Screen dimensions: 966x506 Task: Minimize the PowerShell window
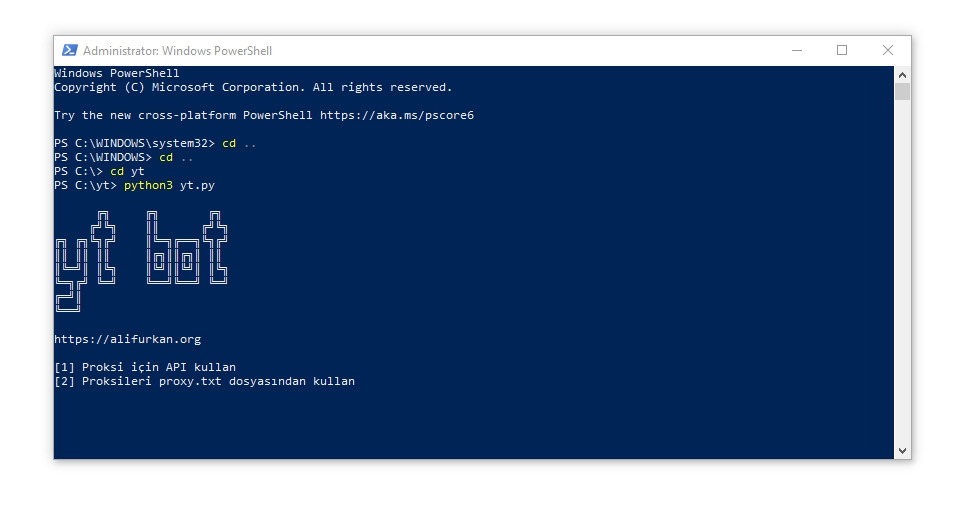click(x=795, y=50)
